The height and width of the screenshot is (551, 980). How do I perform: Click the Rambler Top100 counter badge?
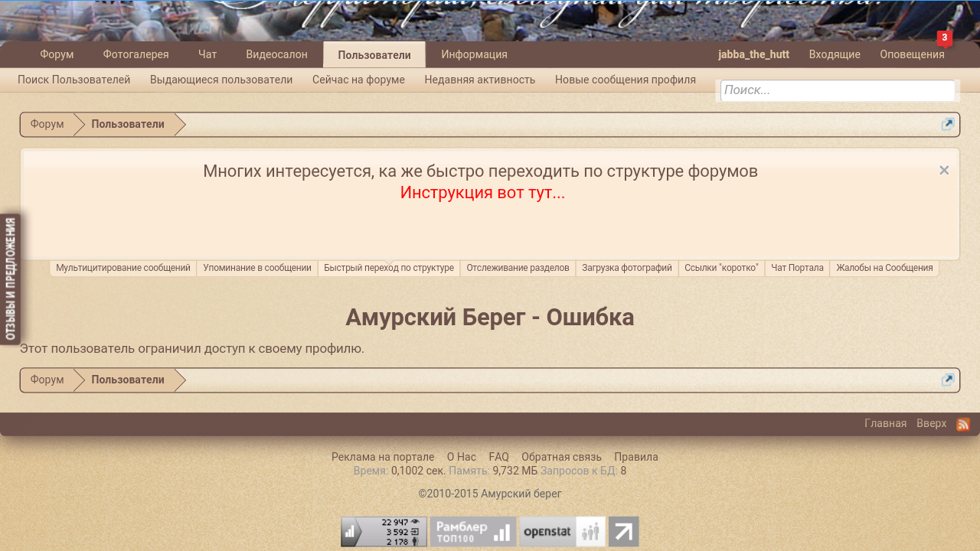[473, 532]
